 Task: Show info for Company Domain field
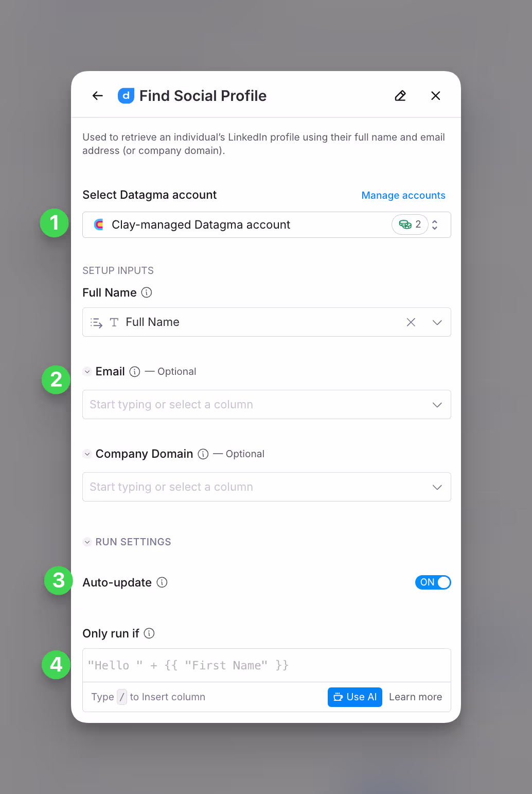point(203,454)
